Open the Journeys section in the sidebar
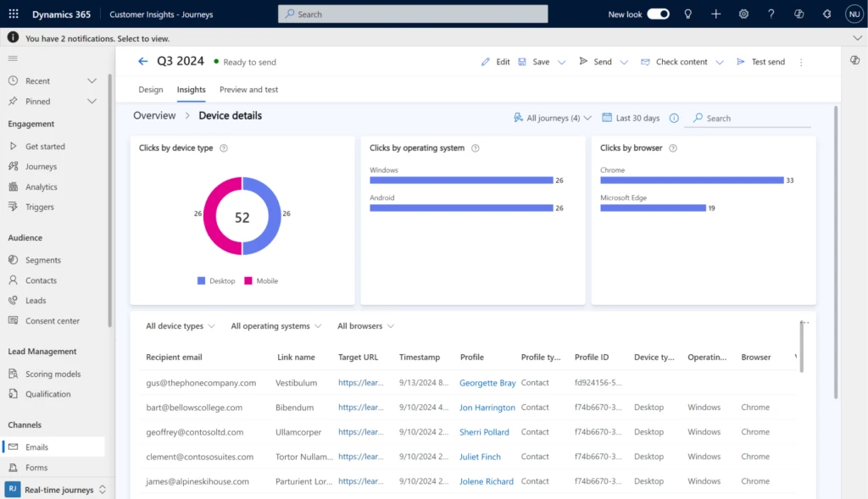This screenshot has width=868, height=499. click(39, 166)
